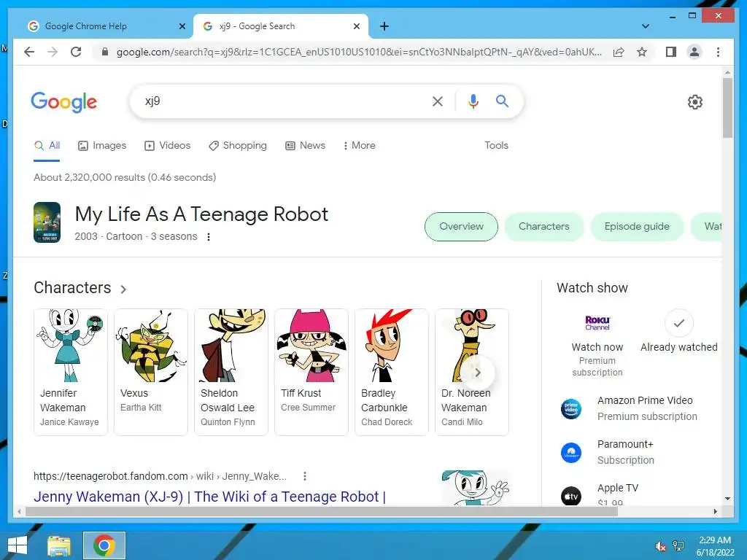The image size is (747, 560).
Task: Select the All results tab
Action: click(x=47, y=146)
